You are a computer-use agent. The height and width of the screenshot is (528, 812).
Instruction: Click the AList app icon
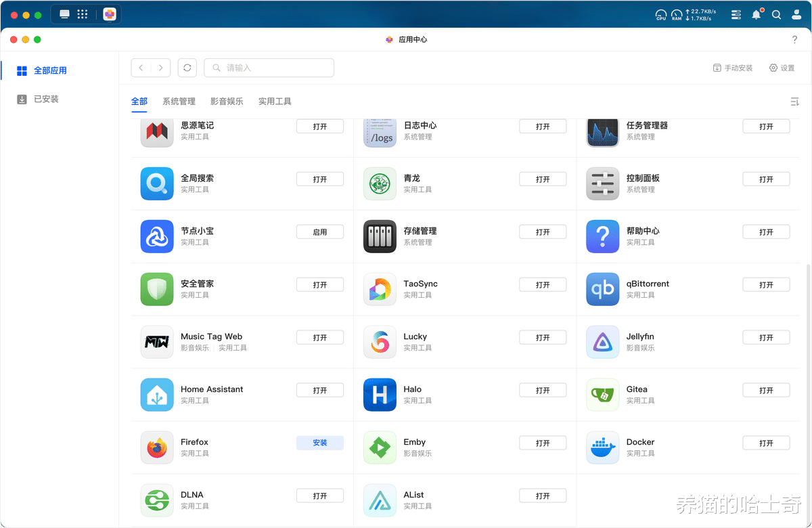(380, 501)
